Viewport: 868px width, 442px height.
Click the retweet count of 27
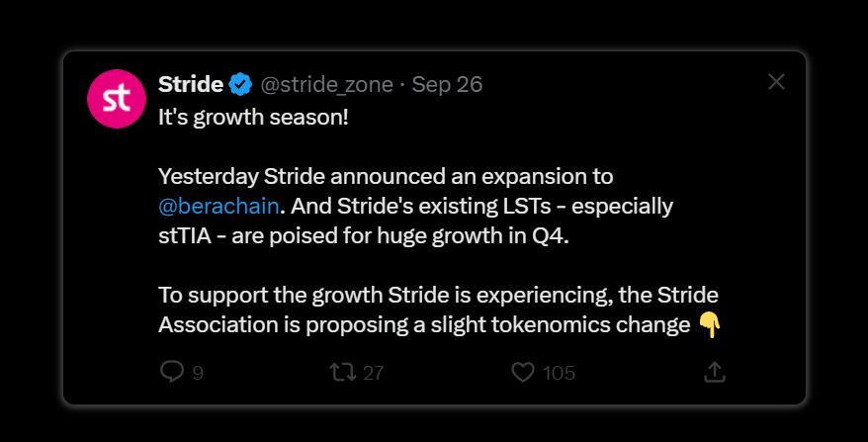click(x=373, y=373)
